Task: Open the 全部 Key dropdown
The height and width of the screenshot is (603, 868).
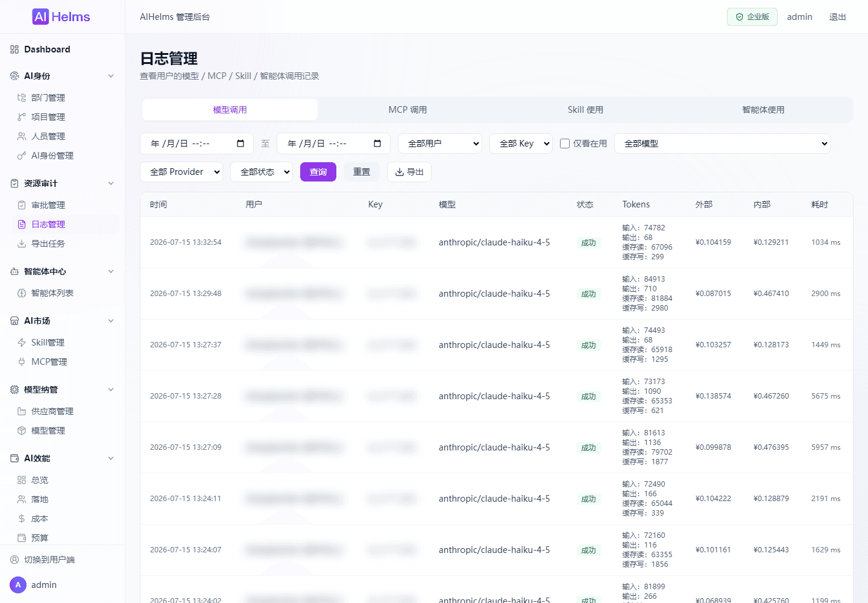Action: pos(521,144)
